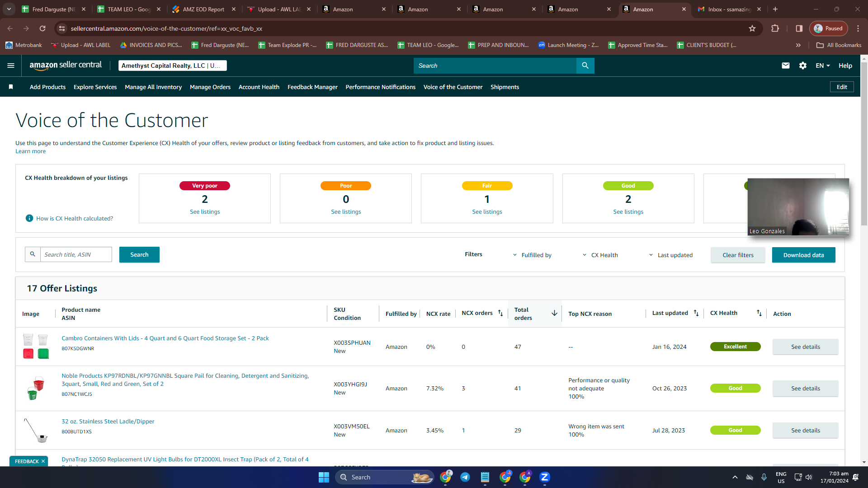Switch to the Inbox Gmail tab
Screen dimensions: 868x488
pos(729,9)
